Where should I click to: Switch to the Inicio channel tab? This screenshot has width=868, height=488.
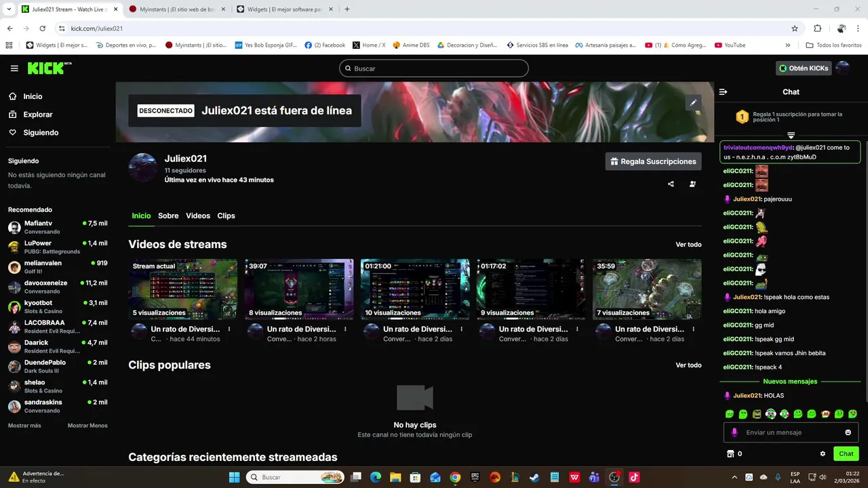tap(141, 216)
